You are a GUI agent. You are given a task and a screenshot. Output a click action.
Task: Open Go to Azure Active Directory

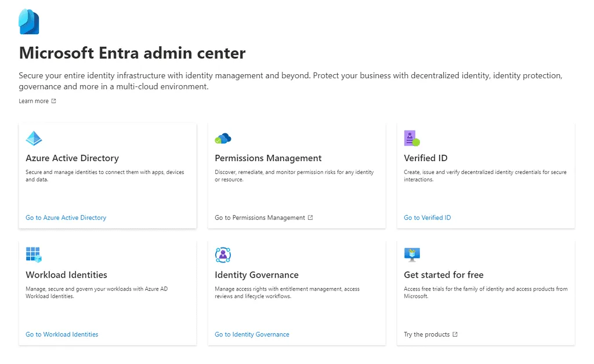click(65, 217)
